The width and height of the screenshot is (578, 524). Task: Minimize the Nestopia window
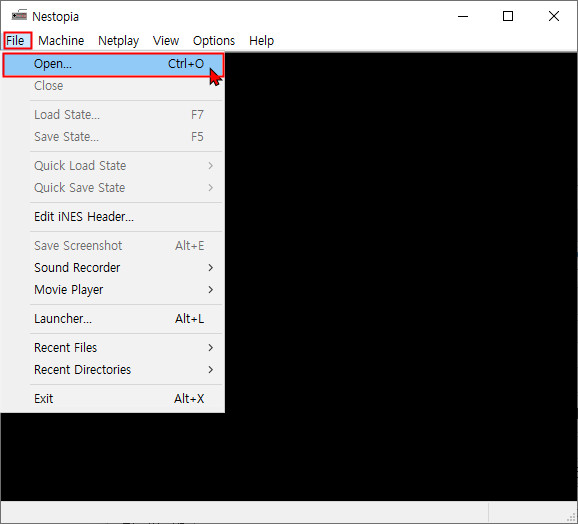pyautogui.click(x=463, y=16)
